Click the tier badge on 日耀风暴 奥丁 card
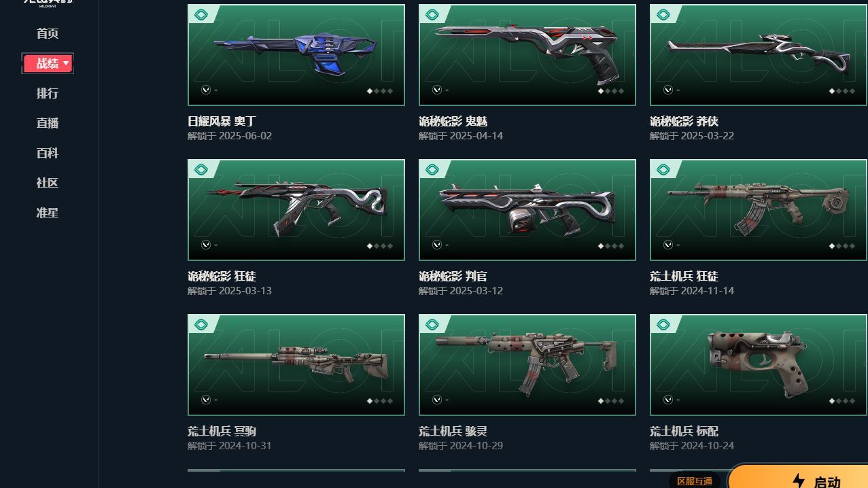Viewport: 868px width, 488px height. click(x=201, y=15)
